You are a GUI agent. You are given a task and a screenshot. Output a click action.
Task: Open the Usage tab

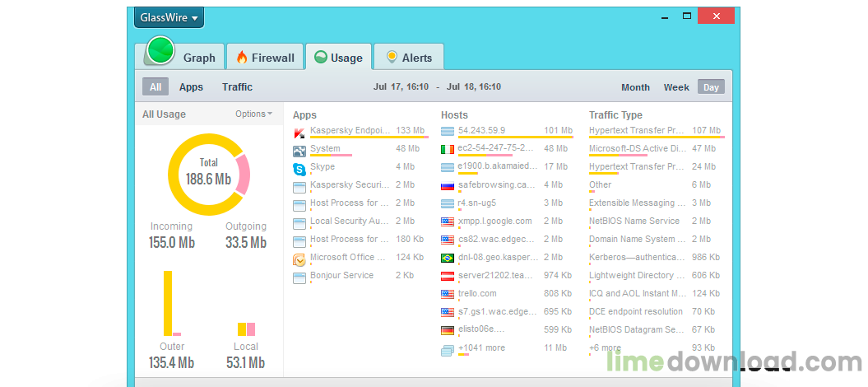tap(338, 58)
